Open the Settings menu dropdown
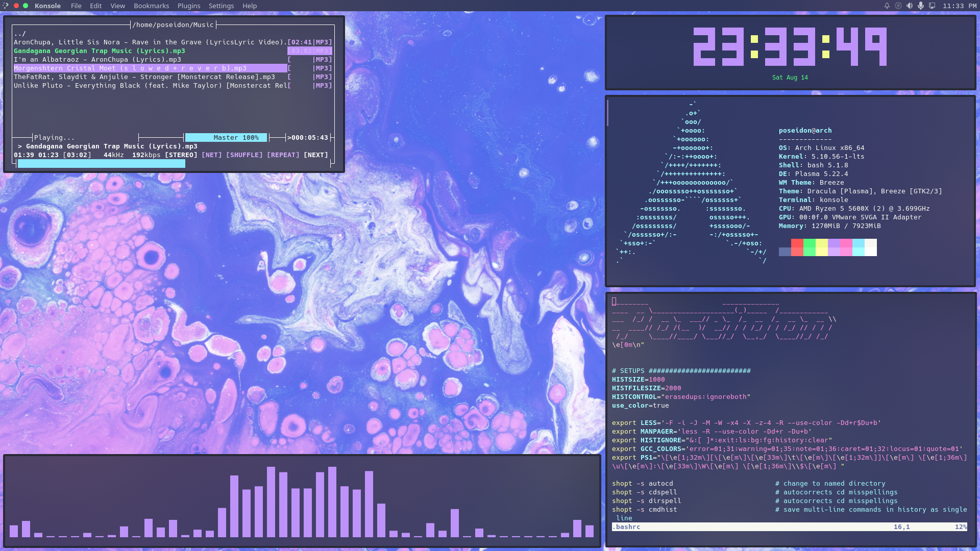Screen dimensions: 980x551 221,6
